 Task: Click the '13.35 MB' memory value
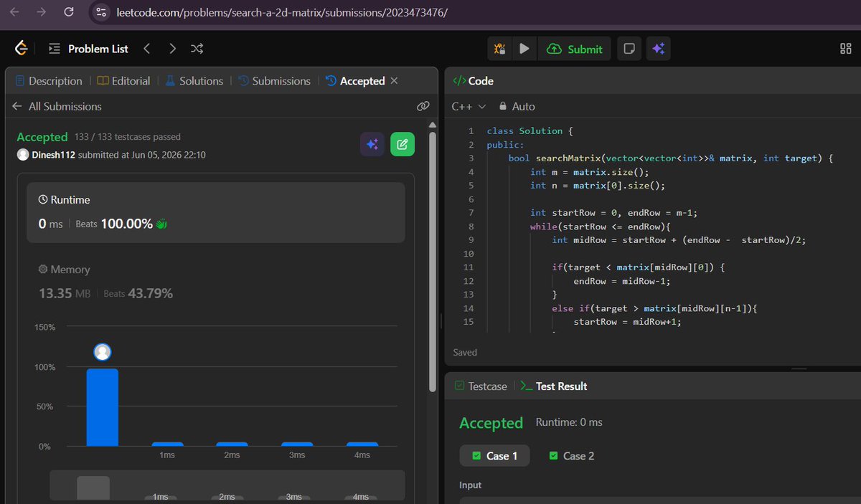(x=65, y=293)
